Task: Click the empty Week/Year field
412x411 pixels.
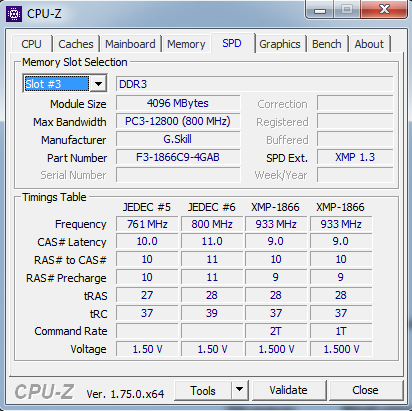Action: (355, 175)
